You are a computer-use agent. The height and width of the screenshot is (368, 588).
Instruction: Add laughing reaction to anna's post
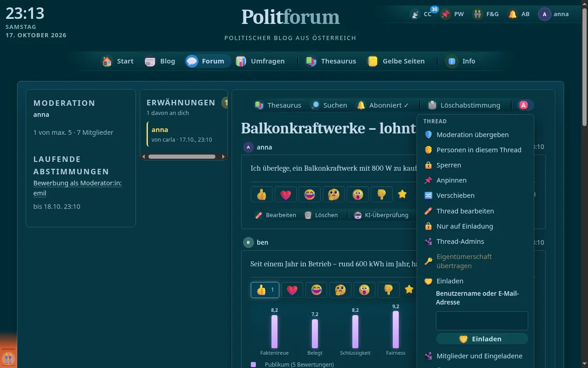(310, 195)
